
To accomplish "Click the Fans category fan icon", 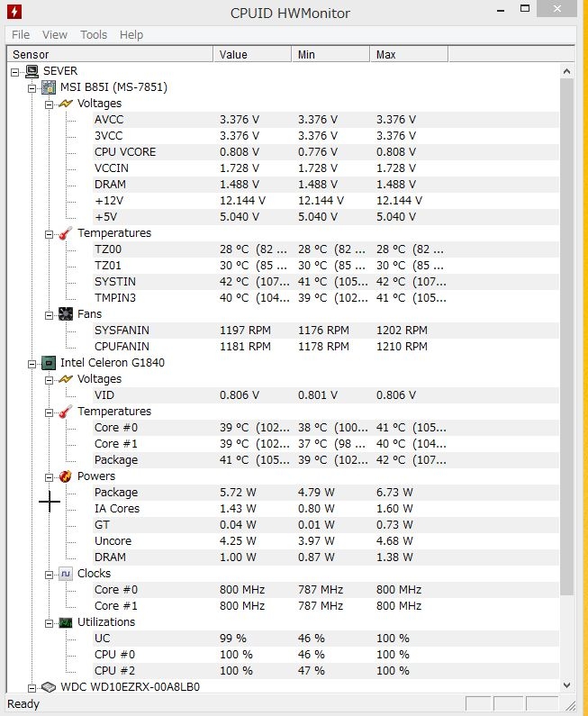I will [x=66, y=314].
